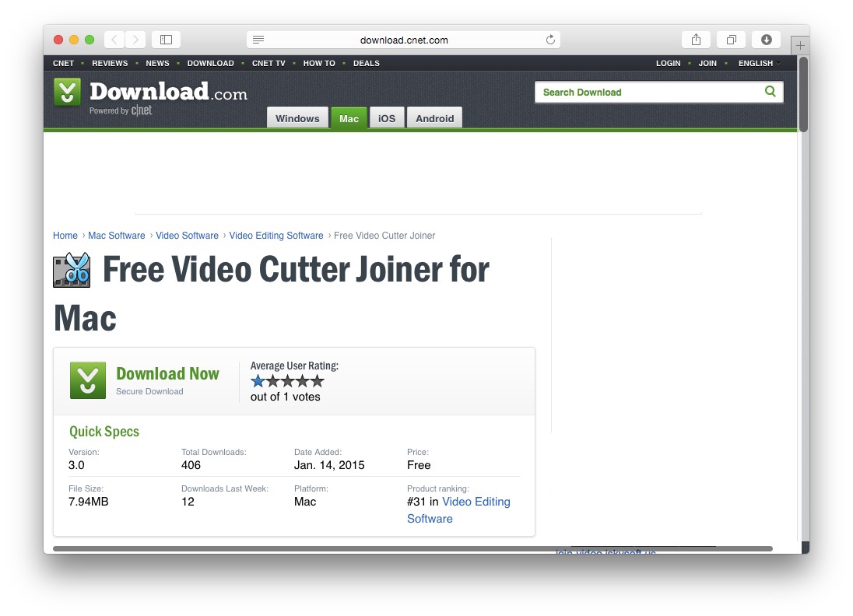Click the version value 3.0
The width and height of the screenshot is (853, 616).
click(76, 465)
